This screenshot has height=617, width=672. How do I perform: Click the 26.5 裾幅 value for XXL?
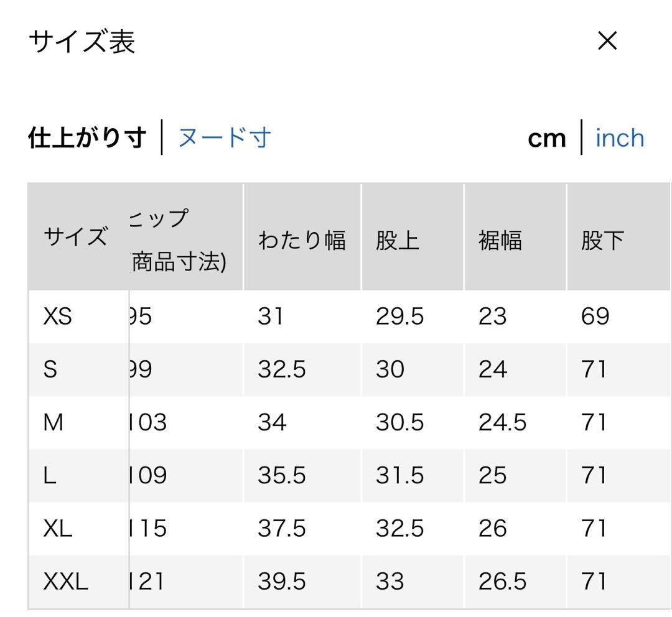pos(502,582)
